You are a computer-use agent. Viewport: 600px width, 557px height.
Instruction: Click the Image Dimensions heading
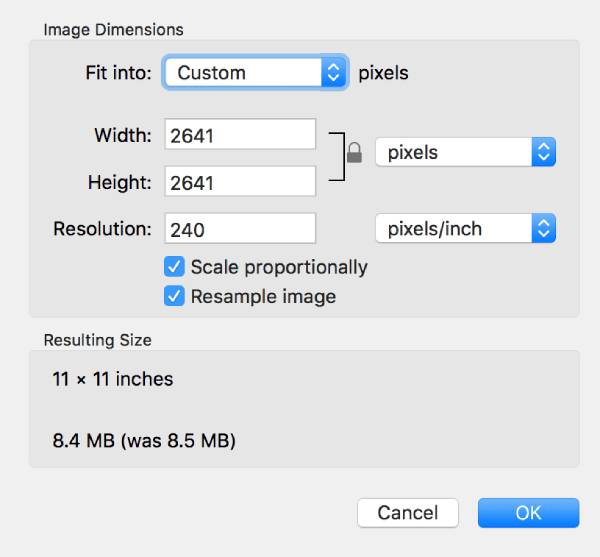[113, 29]
